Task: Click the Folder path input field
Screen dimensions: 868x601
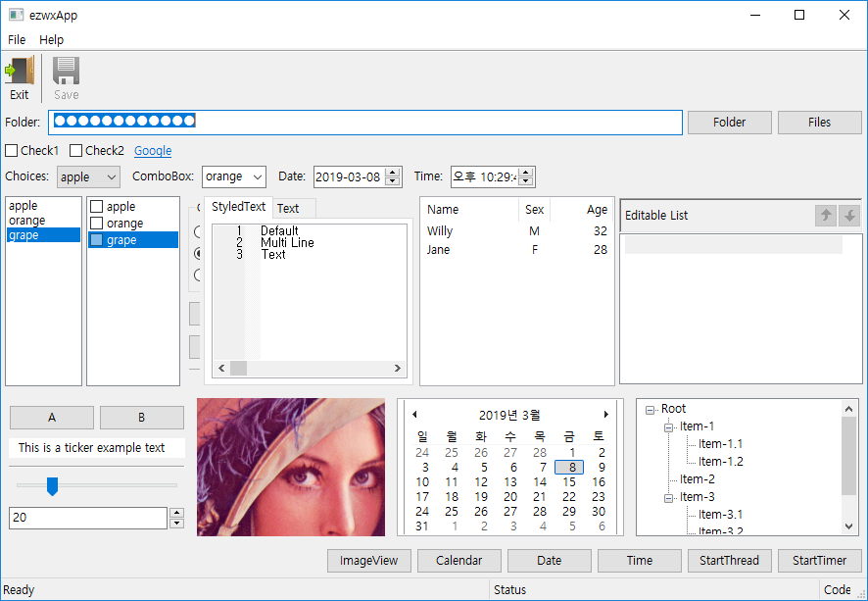Action: pyautogui.click(x=365, y=123)
